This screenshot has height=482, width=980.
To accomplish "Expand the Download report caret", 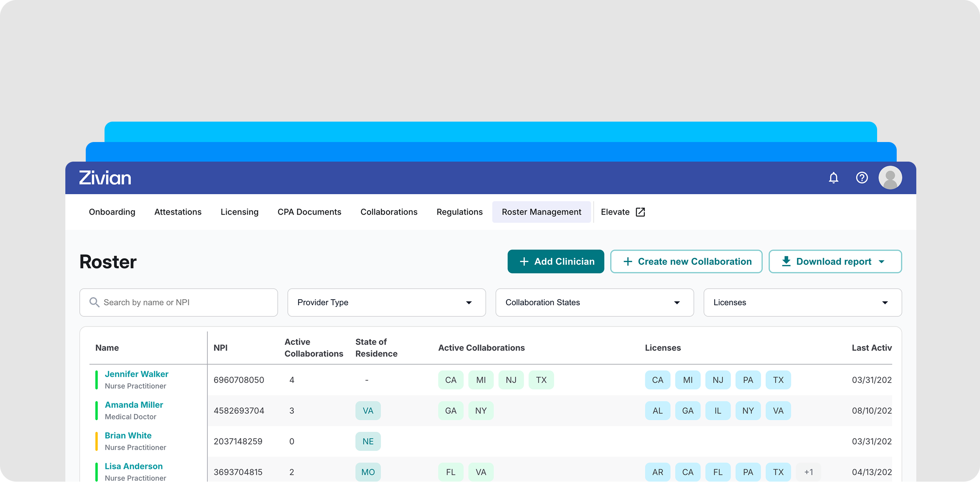I will pyautogui.click(x=882, y=262).
